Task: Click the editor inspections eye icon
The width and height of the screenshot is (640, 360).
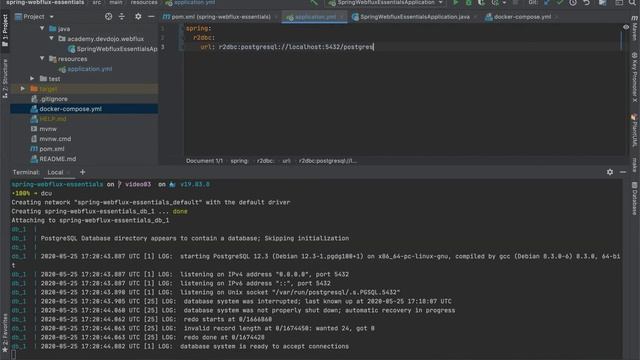Action: click(626, 27)
